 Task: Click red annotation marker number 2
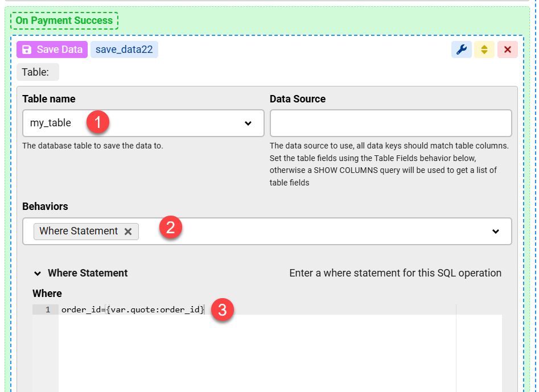coord(171,228)
